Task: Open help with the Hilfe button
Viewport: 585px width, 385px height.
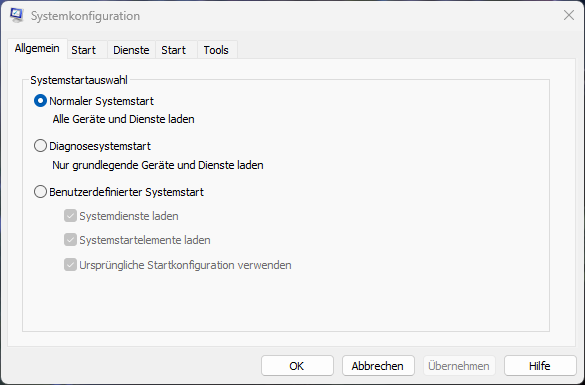Action: pos(540,366)
